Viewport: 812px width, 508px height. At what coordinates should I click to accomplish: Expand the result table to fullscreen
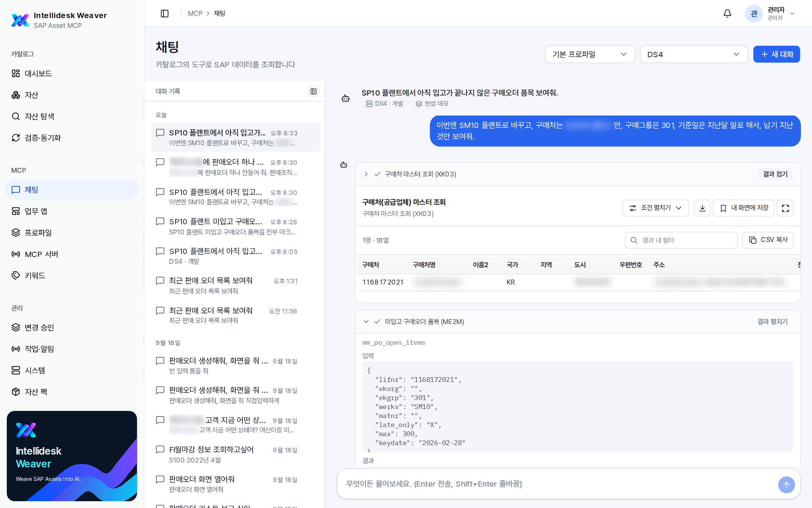785,208
